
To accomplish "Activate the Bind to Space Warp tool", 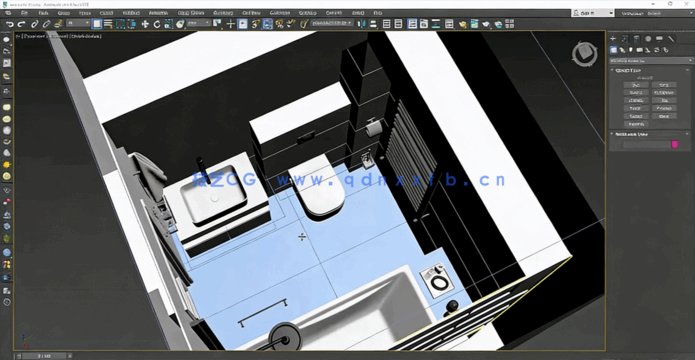I will tap(58, 24).
